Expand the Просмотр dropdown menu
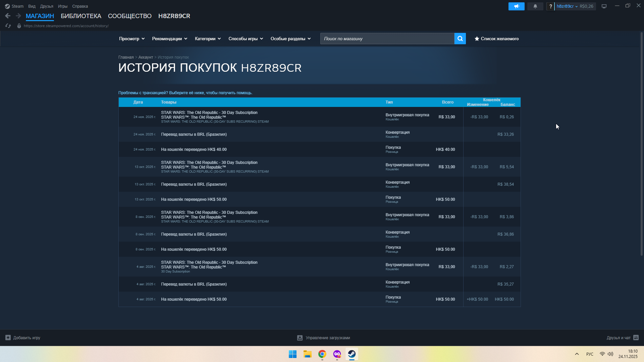The height and width of the screenshot is (362, 644). (x=132, y=39)
